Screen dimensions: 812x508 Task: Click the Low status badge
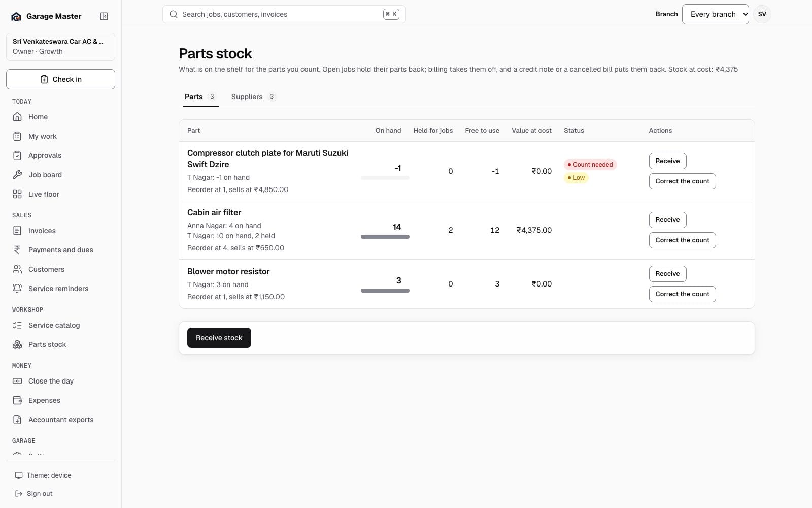(x=576, y=178)
